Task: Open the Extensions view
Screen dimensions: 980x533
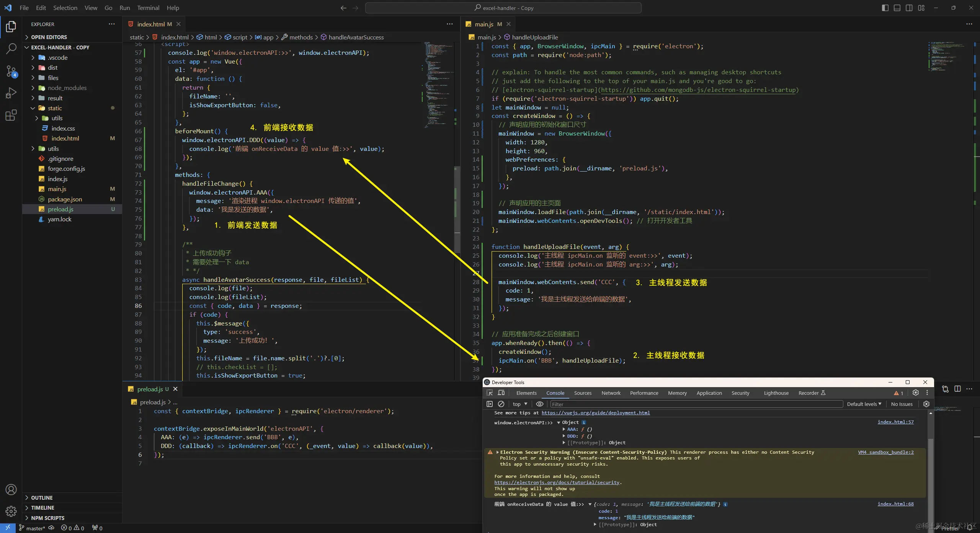Action: coord(11,115)
